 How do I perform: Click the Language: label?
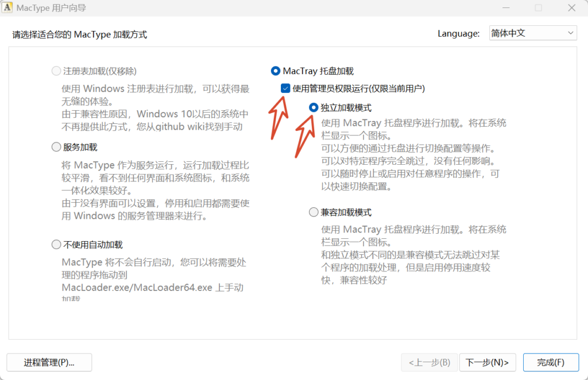tap(459, 33)
